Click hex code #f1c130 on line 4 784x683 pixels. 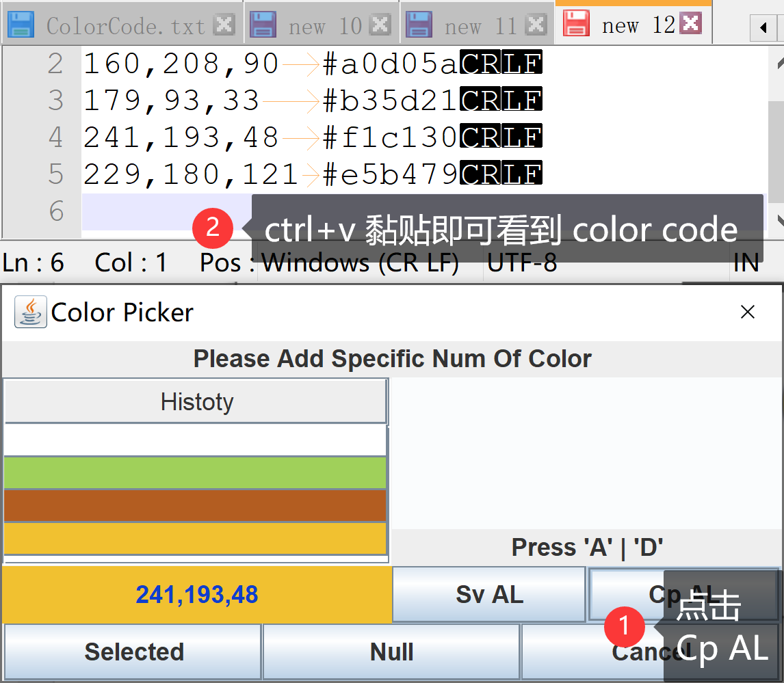[389, 137]
